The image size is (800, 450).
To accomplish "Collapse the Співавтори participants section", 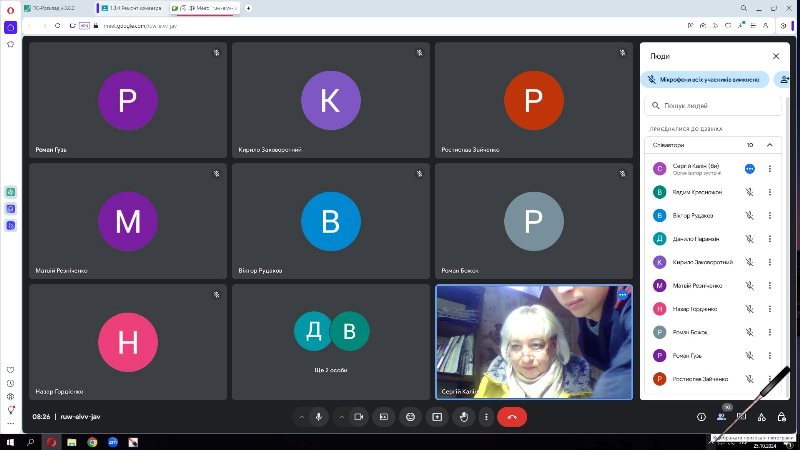I will [769, 145].
